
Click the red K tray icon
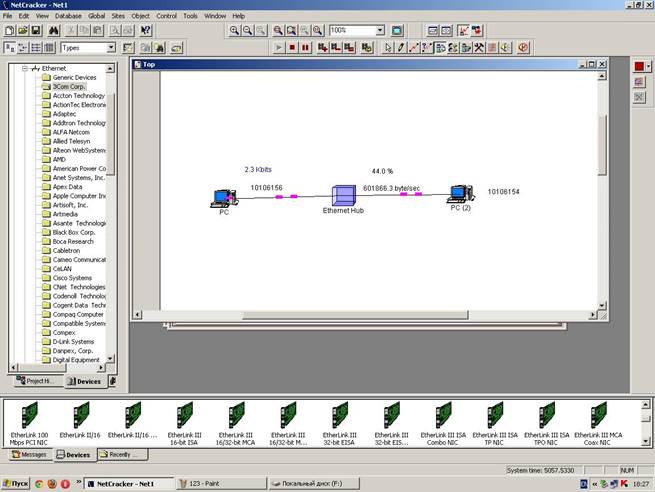coord(624,484)
